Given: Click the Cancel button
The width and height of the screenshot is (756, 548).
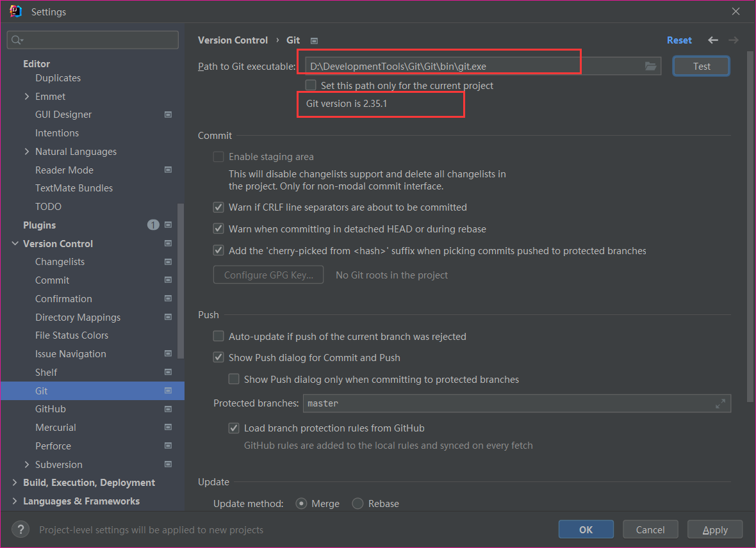Looking at the screenshot, I should coord(650,529).
